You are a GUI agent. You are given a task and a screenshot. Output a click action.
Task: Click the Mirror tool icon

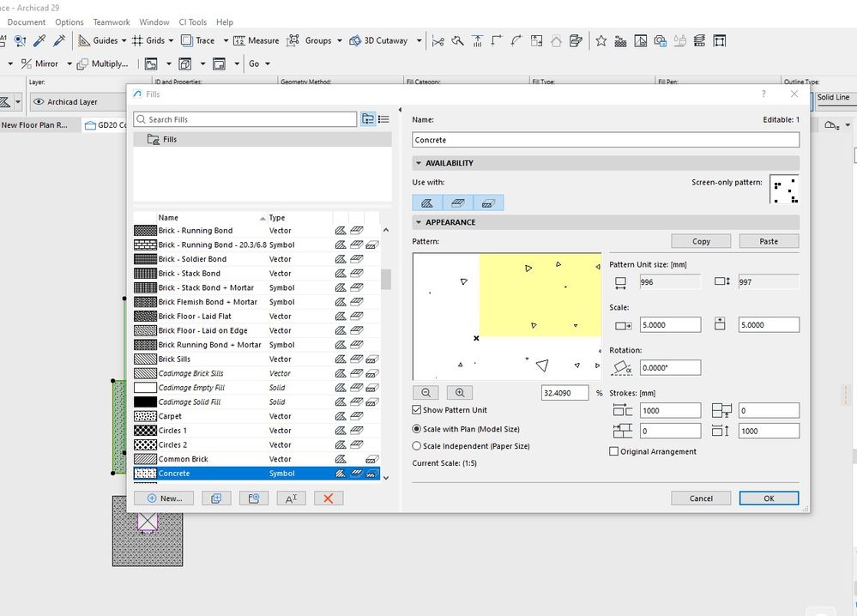point(27,63)
